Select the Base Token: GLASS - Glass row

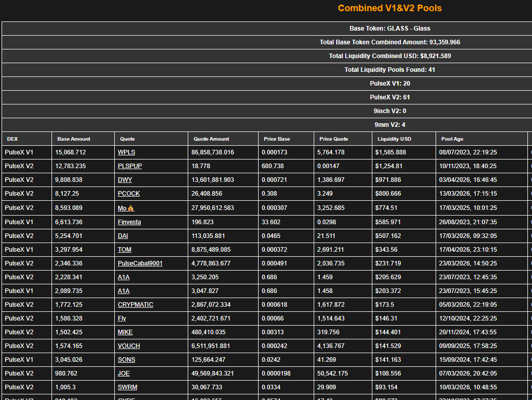(390, 29)
